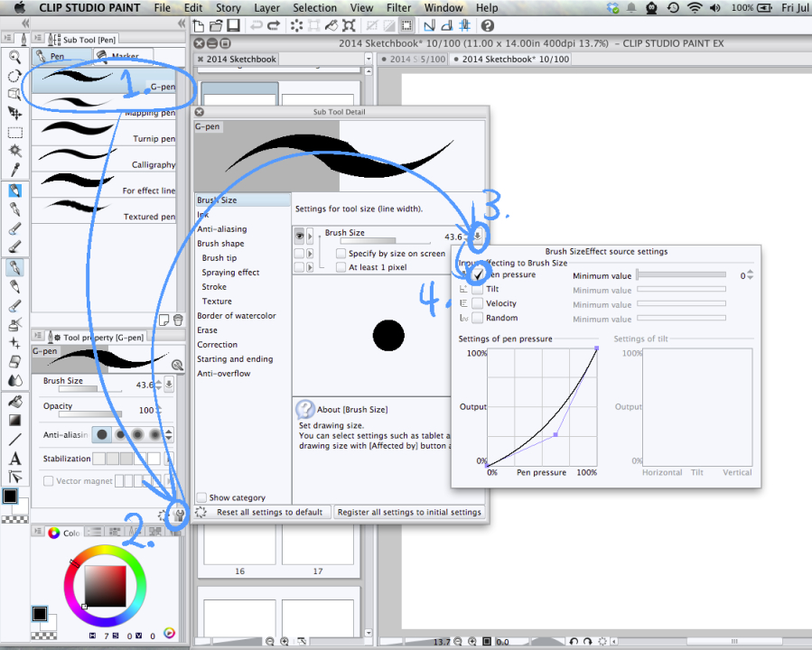The height and width of the screenshot is (650, 812).
Task: Click the Clear (dotted circle) command icon
Action: tap(296, 25)
